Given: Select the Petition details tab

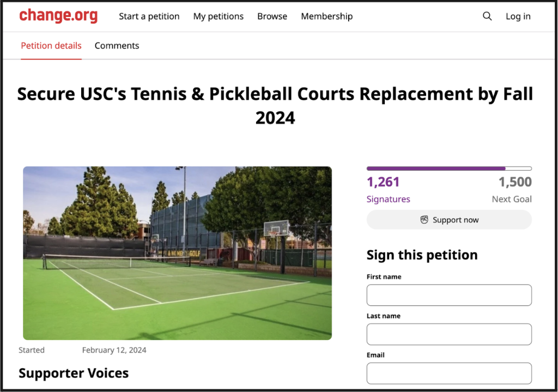Looking at the screenshot, I should 51,46.
